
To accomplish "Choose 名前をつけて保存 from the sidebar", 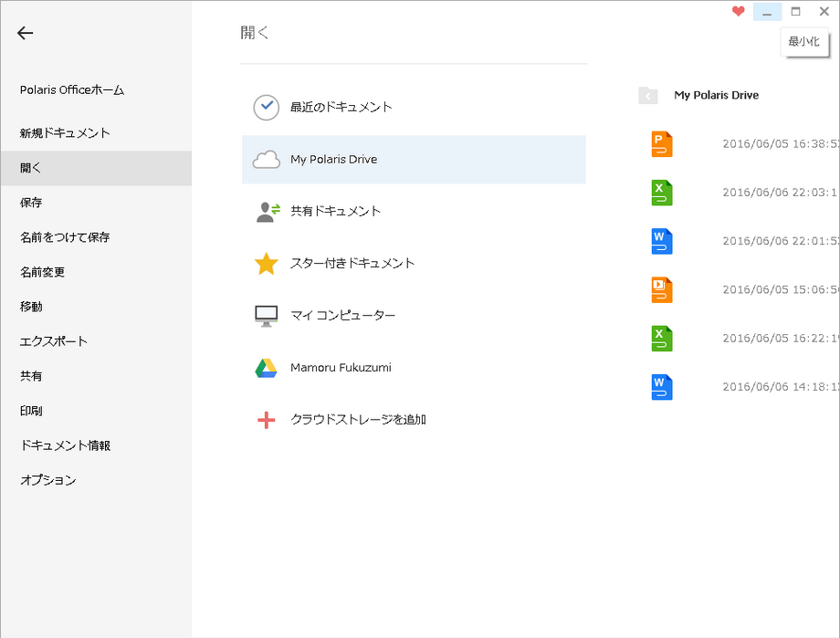I will tap(97, 237).
